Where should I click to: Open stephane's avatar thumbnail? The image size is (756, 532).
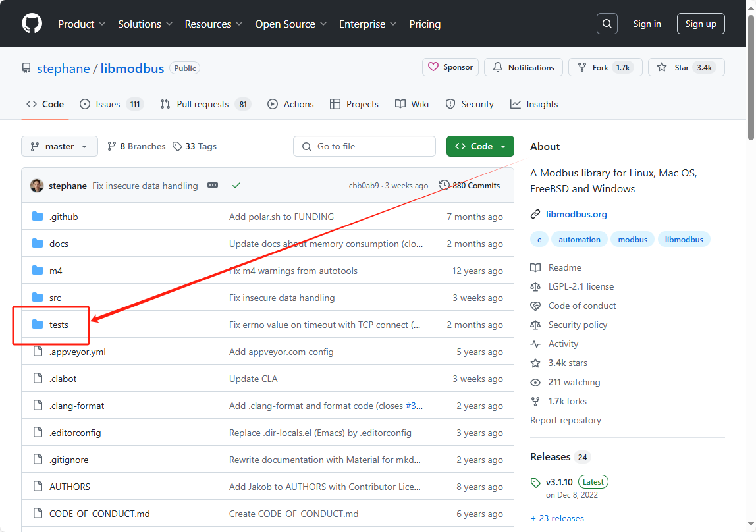[37, 186]
